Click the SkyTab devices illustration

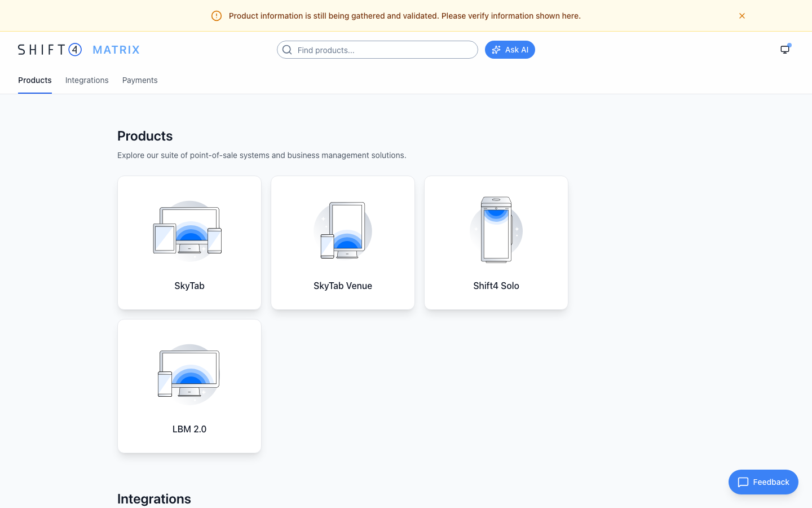coord(189,231)
